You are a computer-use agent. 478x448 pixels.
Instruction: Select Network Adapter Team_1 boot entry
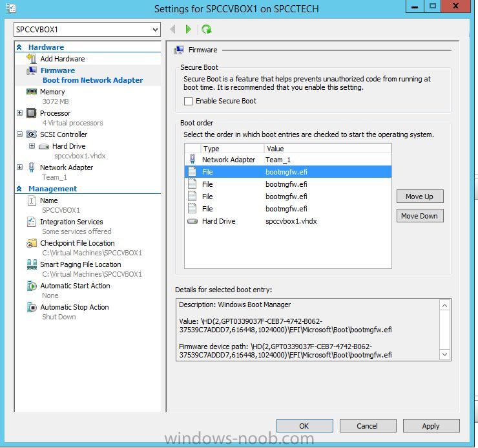288,160
